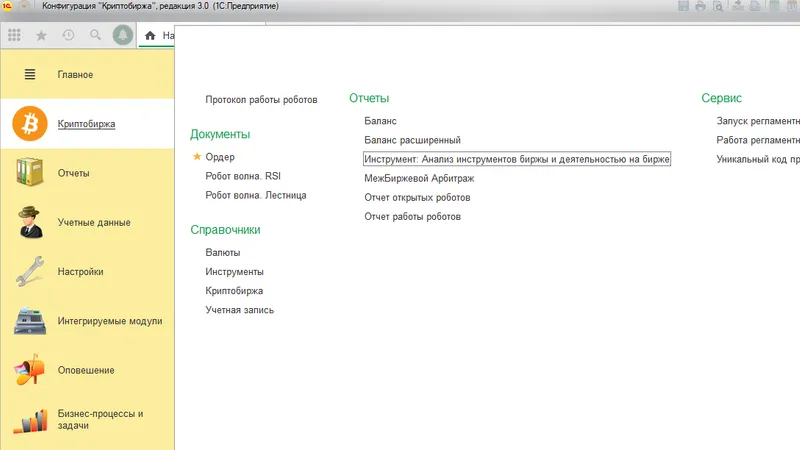Click the Справочники group heading

coord(225,230)
